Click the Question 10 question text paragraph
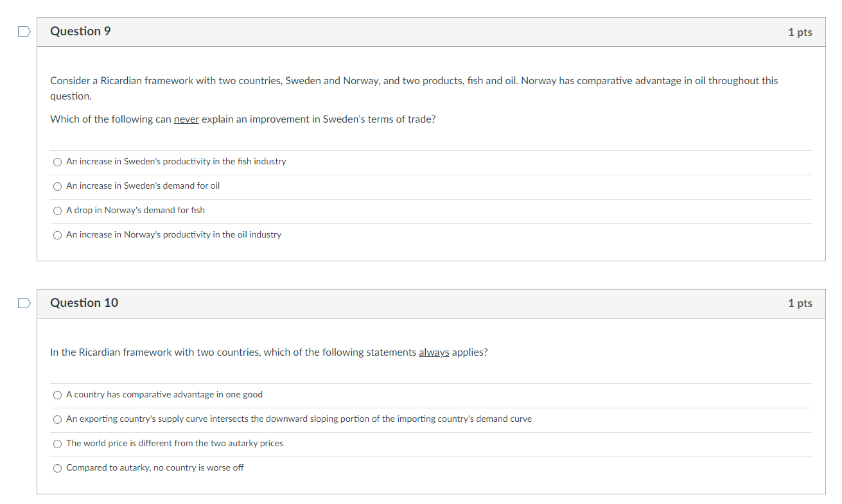This screenshot has height=504, width=842. pyautogui.click(x=268, y=352)
